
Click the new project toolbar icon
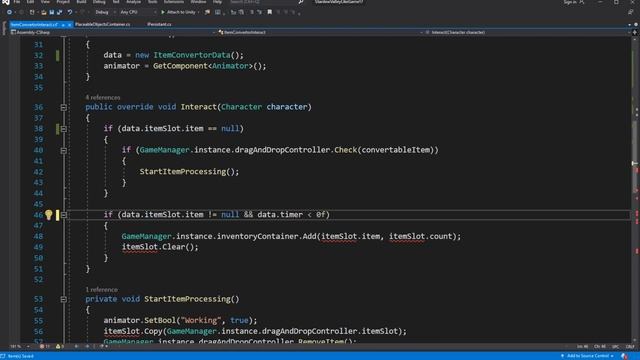pyautogui.click(x=32, y=12)
